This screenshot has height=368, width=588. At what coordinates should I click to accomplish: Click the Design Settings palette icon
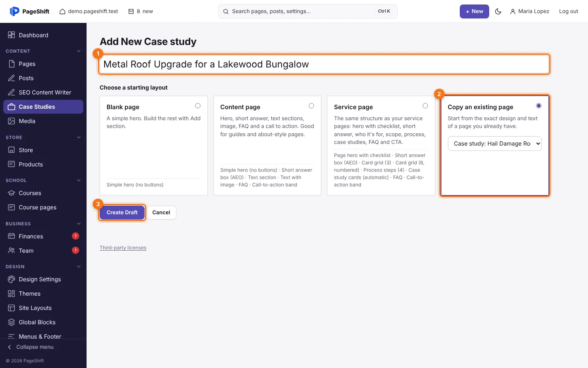pyautogui.click(x=11, y=279)
